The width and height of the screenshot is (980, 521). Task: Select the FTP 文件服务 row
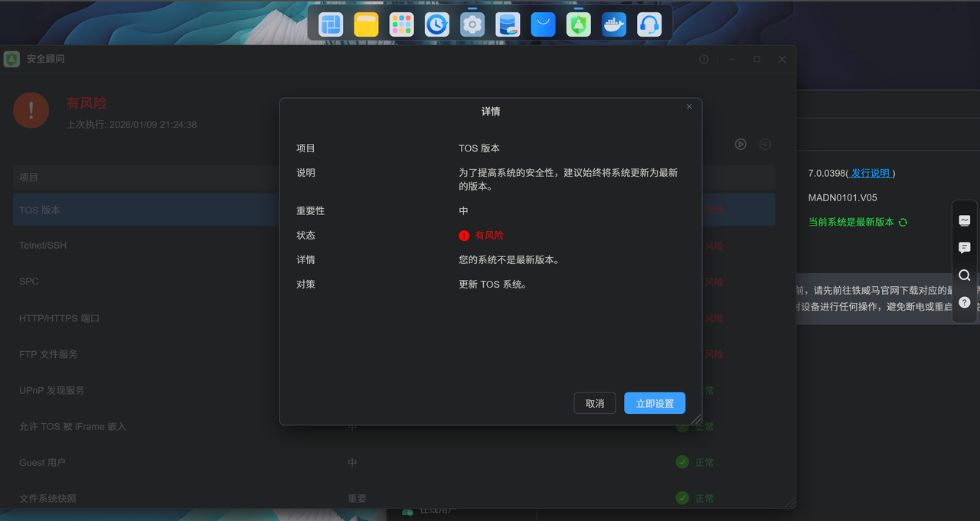[x=394, y=354]
